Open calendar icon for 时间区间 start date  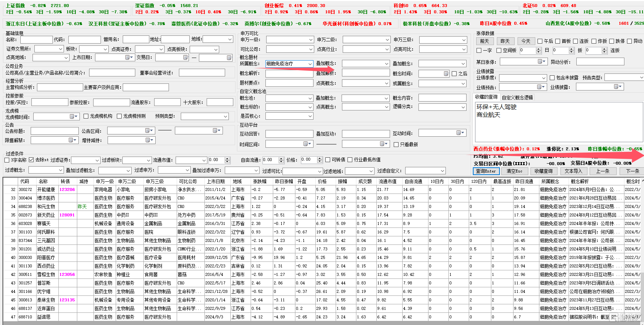click(x=307, y=144)
